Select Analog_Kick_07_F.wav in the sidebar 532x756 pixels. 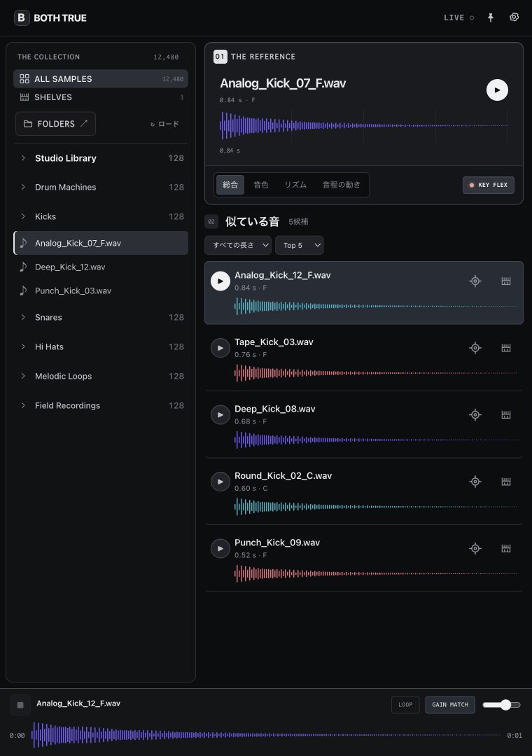(101, 243)
